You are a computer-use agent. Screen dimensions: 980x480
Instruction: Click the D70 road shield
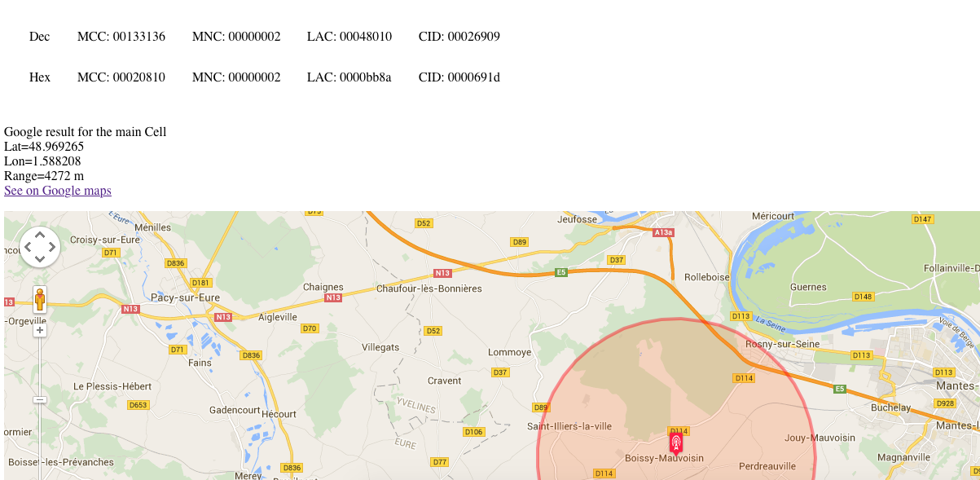pos(310,328)
